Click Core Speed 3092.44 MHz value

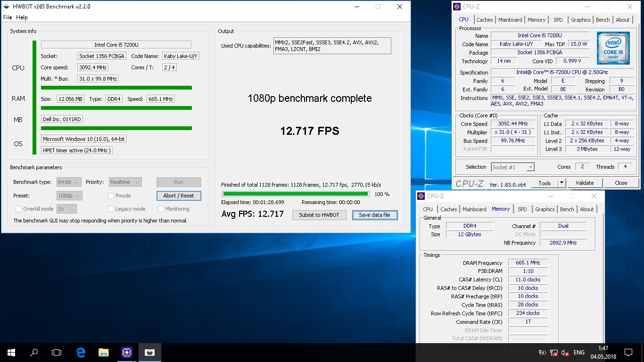(513, 124)
